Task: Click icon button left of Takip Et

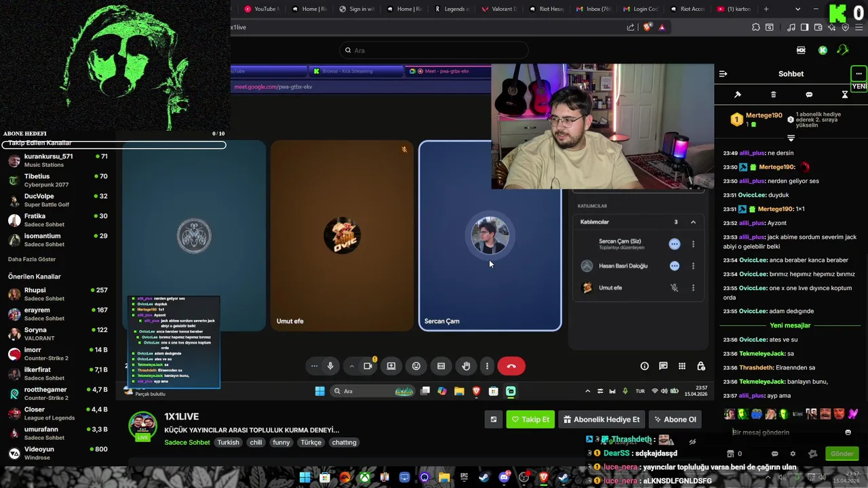Action: (494, 420)
